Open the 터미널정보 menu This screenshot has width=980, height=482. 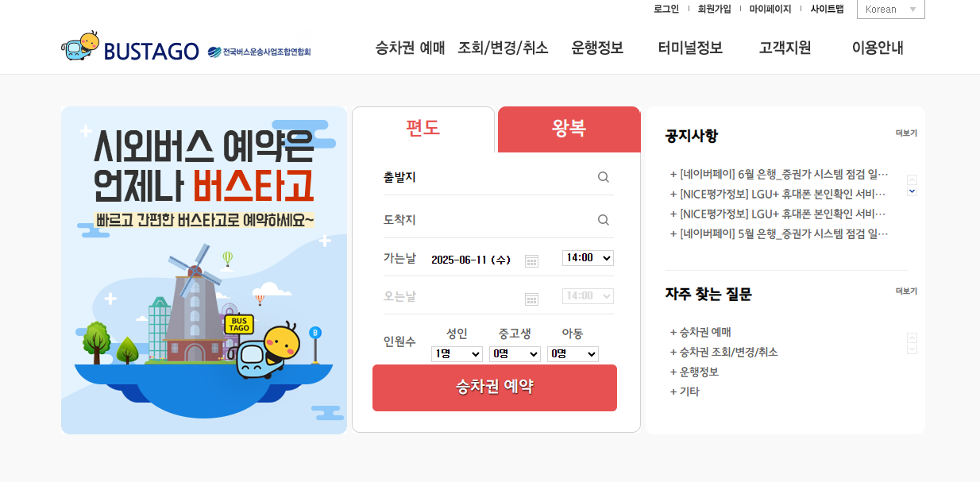tap(690, 48)
